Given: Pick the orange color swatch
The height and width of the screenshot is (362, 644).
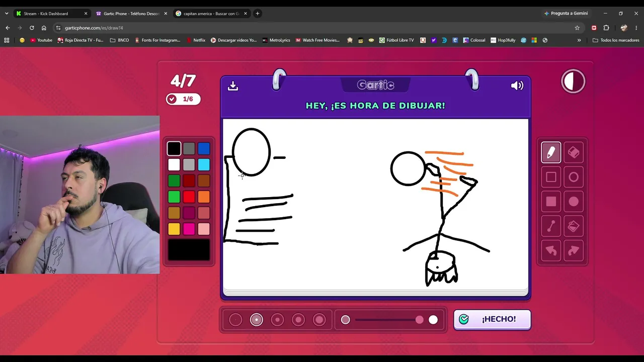Looking at the screenshot, I should click(204, 197).
